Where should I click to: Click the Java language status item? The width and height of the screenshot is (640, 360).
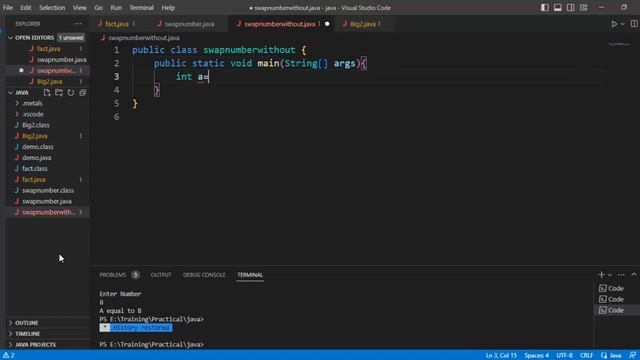click(611, 356)
